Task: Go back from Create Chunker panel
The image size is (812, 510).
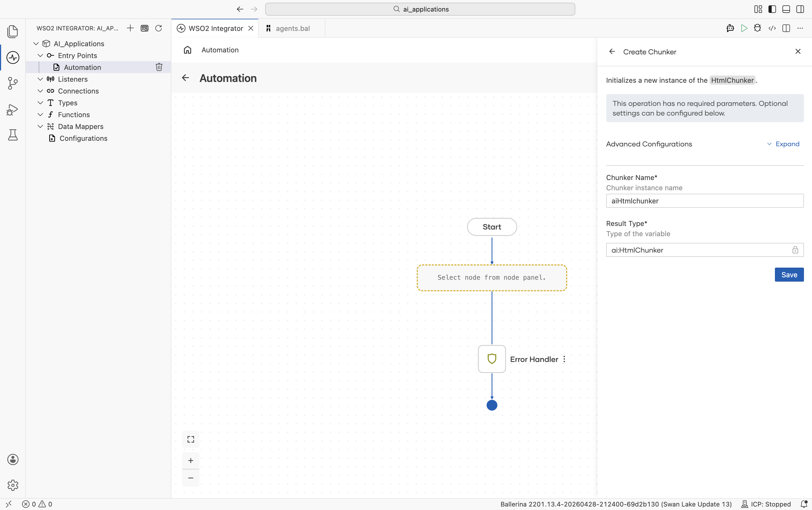Action: tap(612, 52)
